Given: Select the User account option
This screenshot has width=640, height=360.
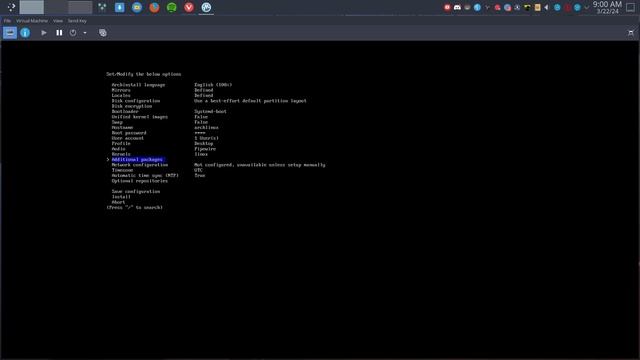Looking at the screenshot, I should pos(128,138).
